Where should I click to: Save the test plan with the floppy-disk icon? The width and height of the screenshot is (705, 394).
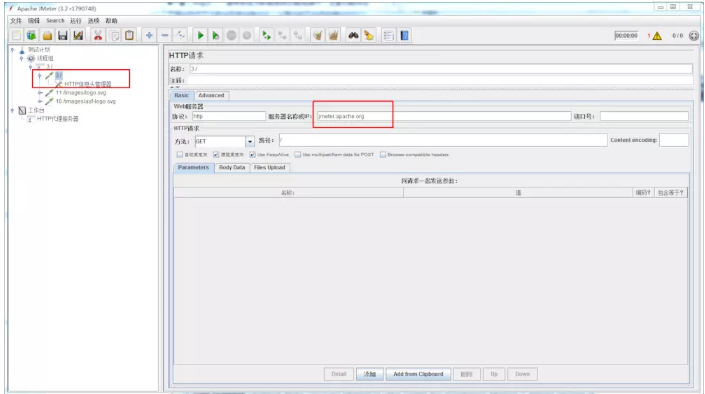(62, 36)
